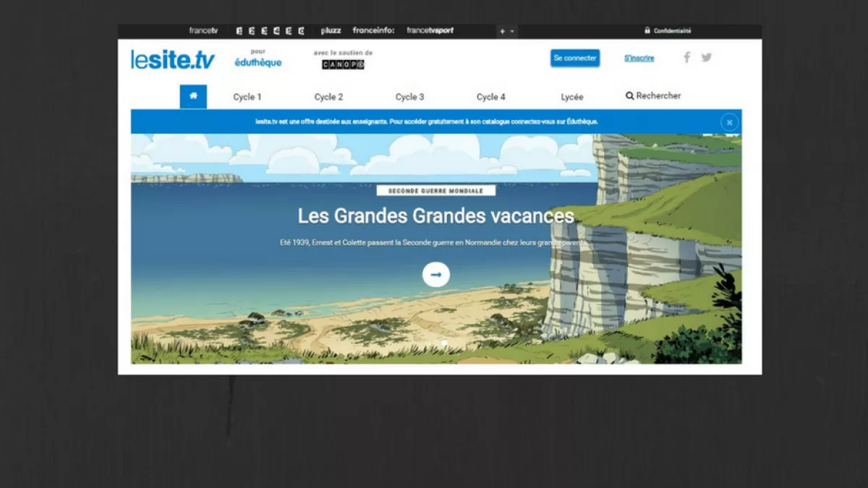The height and width of the screenshot is (488, 868).
Task: Open France 3 channel icon in top bar
Action: 264,31
